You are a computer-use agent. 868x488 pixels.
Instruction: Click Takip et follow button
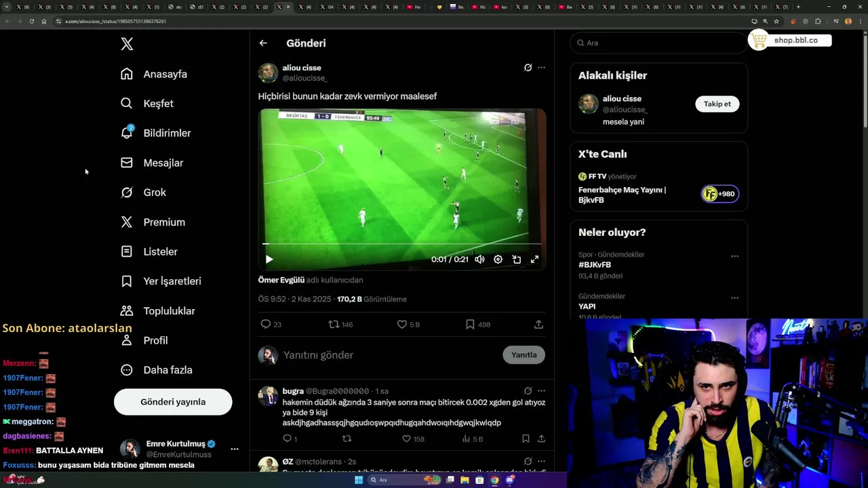[717, 104]
